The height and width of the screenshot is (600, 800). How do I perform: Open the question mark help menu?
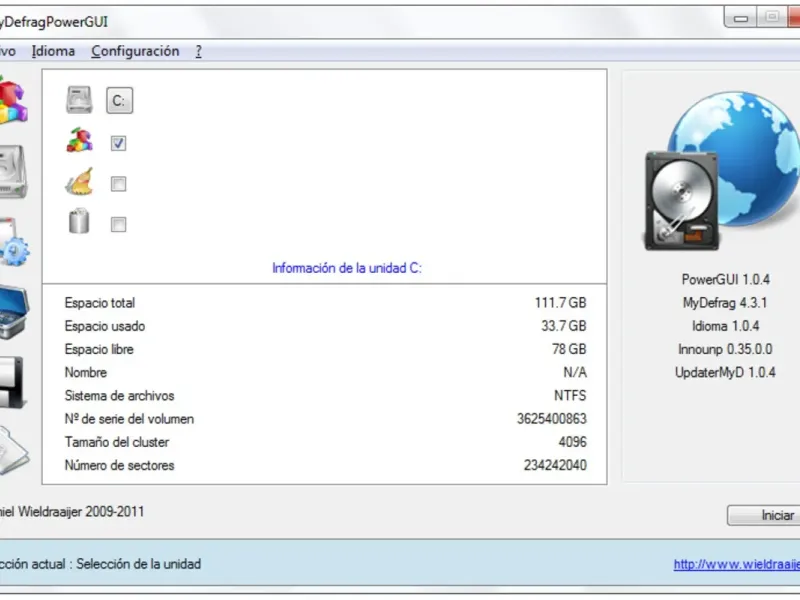pos(198,52)
